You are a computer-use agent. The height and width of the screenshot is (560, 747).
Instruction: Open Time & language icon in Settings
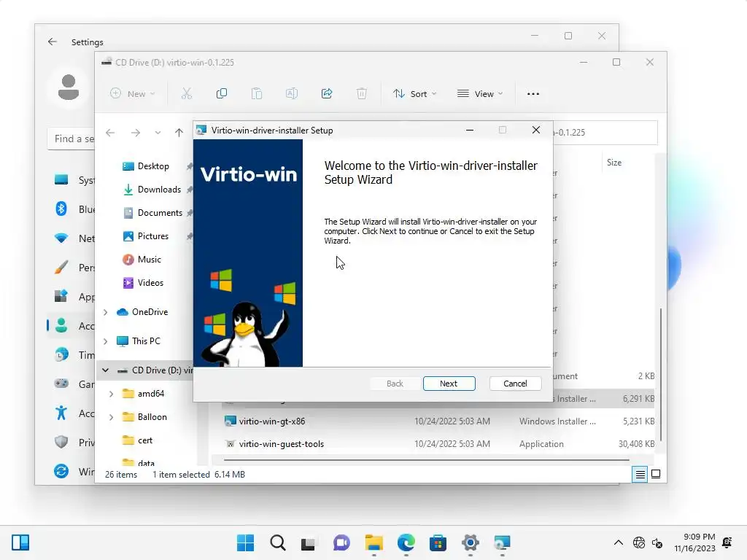click(61, 354)
